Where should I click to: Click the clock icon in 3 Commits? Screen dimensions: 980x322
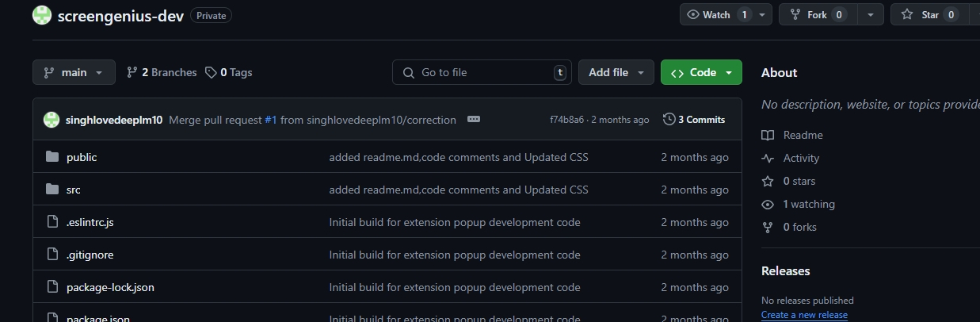pos(669,120)
